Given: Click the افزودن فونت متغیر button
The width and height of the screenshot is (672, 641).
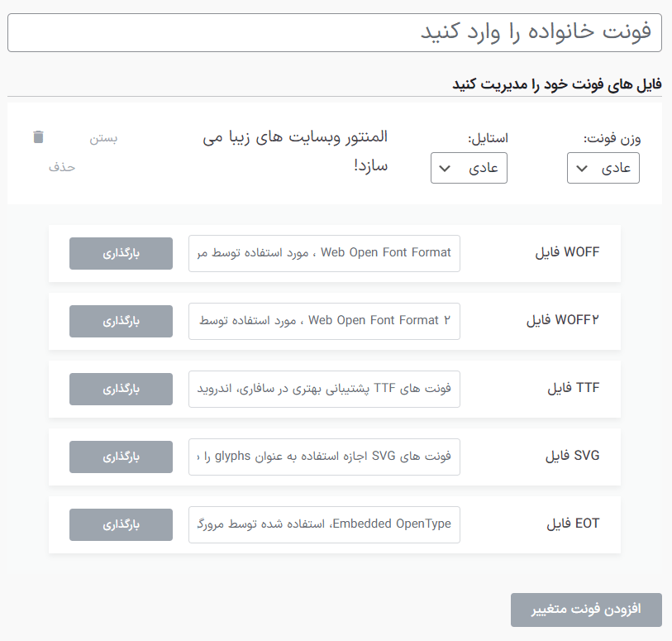Looking at the screenshot, I should click(x=586, y=610).
